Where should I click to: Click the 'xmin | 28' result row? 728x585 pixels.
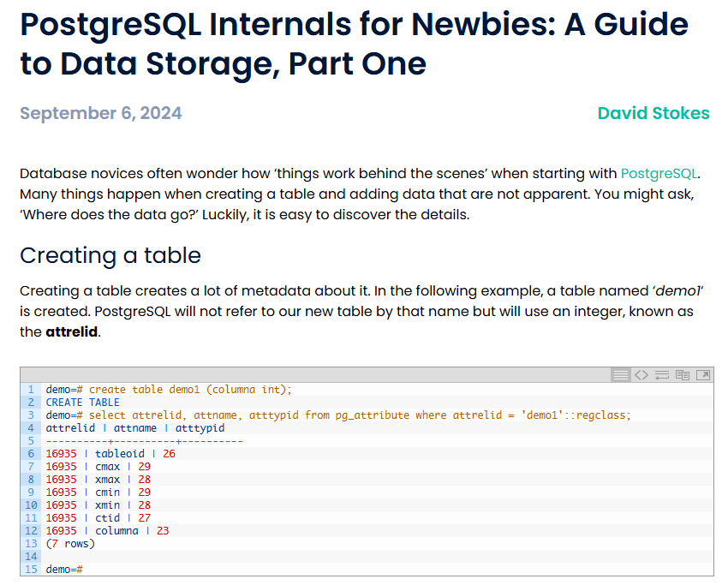pyautogui.click(x=98, y=505)
